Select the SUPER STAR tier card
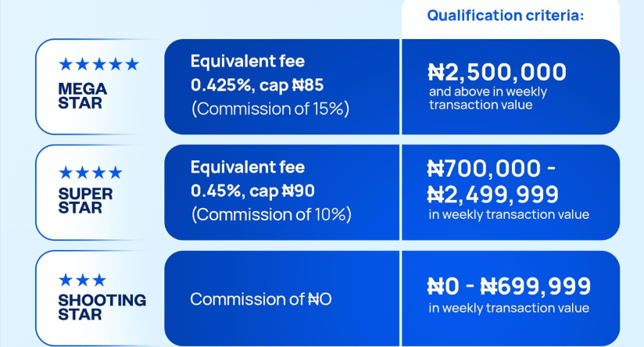The width and height of the screenshot is (644, 347). (100, 192)
